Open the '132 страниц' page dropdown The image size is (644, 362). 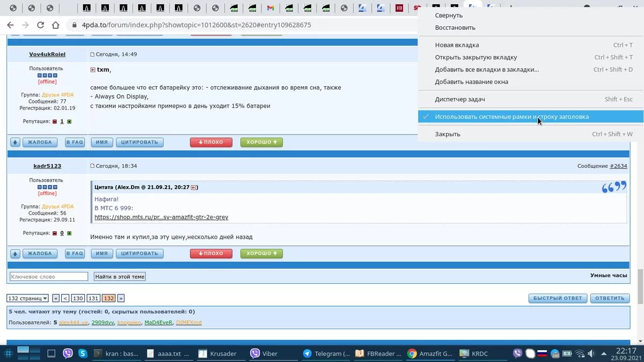point(27,298)
